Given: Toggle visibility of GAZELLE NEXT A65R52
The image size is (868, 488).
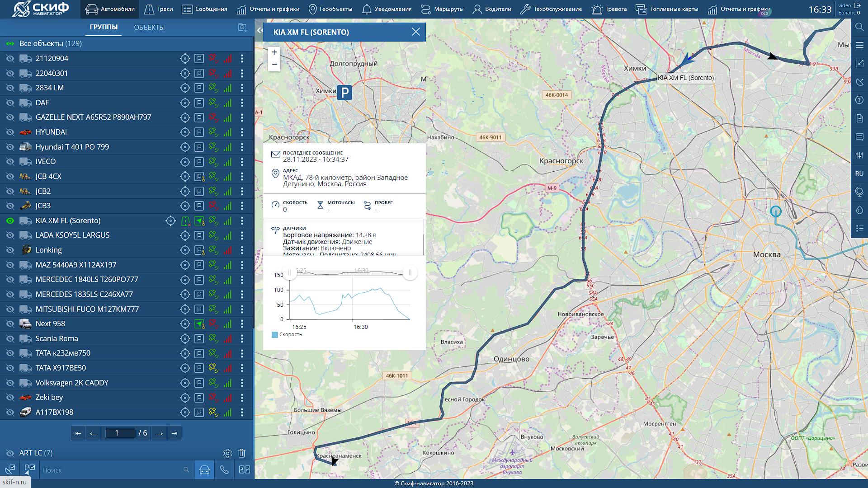Looking at the screenshot, I should click(x=10, y=117).
